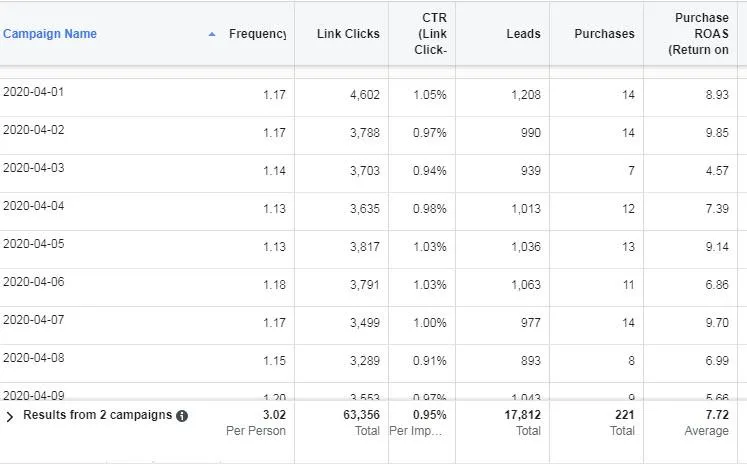Select the 2020-04-06 row label
The width and height of the screenshot is (747, 466).
coord(34,282)
